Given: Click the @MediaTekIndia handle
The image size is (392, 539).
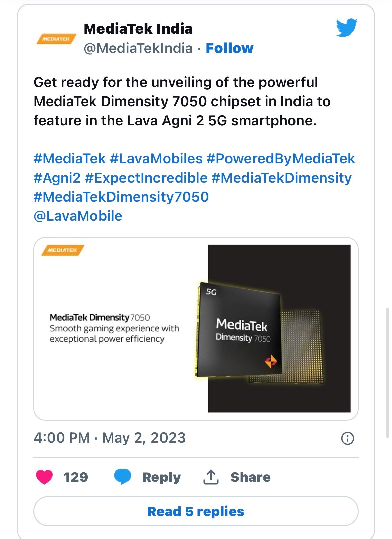Looking at the screenshot, I should coord(138,48).
